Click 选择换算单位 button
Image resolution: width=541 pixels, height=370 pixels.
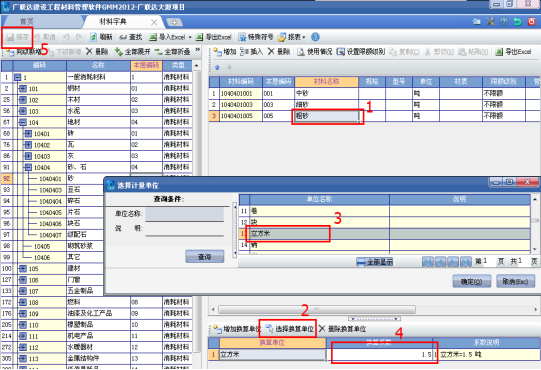coord(289,329)
